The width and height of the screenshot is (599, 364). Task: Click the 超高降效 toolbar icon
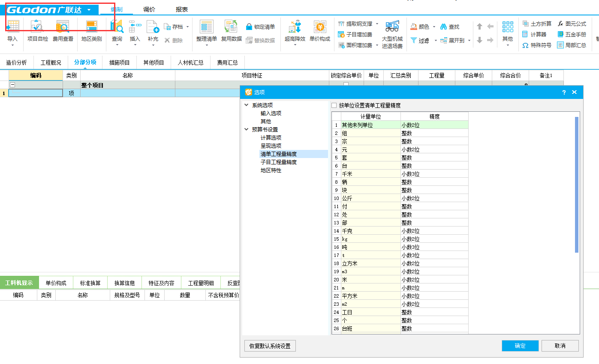tap(295, 27)
